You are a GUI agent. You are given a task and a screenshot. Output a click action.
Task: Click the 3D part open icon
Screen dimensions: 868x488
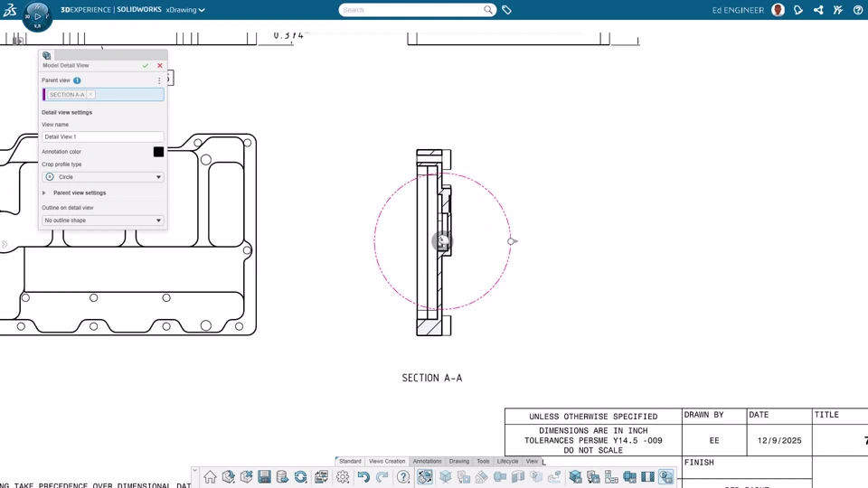tap(228, 477)
